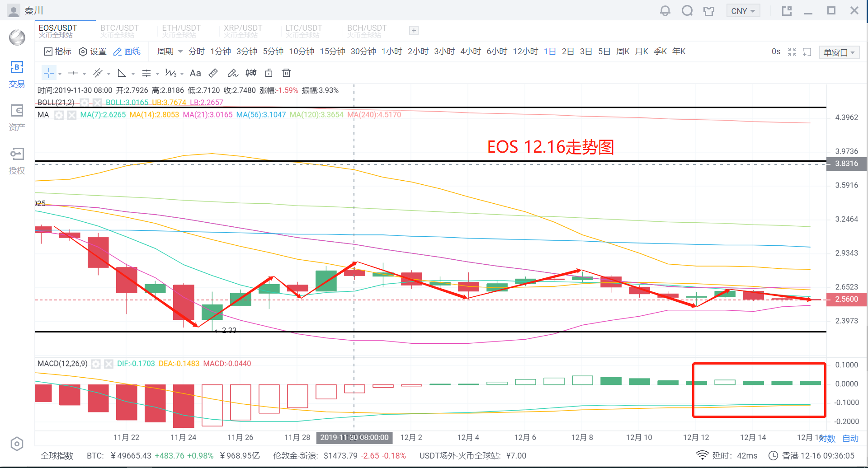
Task: Select the 15分钟 period
Action: point(333,51)
